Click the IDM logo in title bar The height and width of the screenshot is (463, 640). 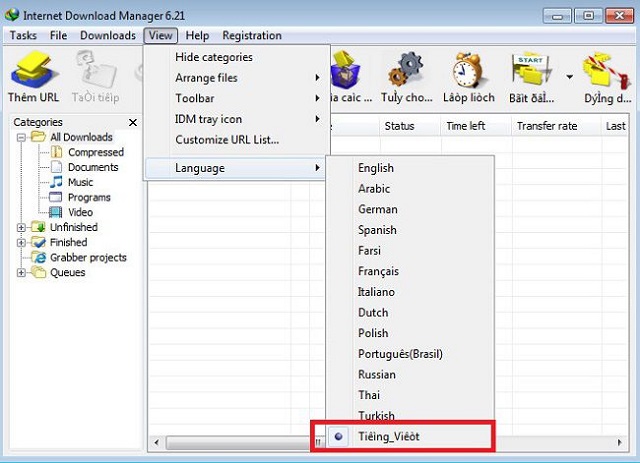tap(12, 15)
